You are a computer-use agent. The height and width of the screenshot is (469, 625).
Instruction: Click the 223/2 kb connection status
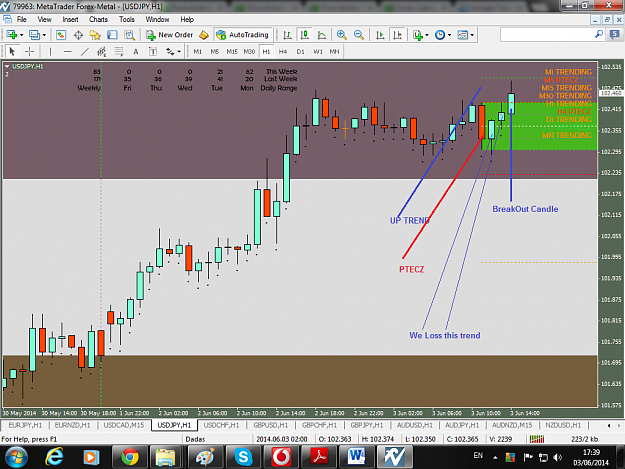tap(584, 439)
